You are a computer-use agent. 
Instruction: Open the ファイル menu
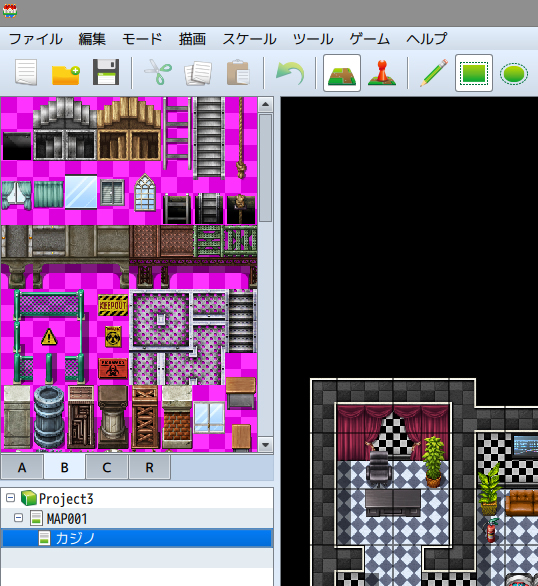(x=35, y=39)
